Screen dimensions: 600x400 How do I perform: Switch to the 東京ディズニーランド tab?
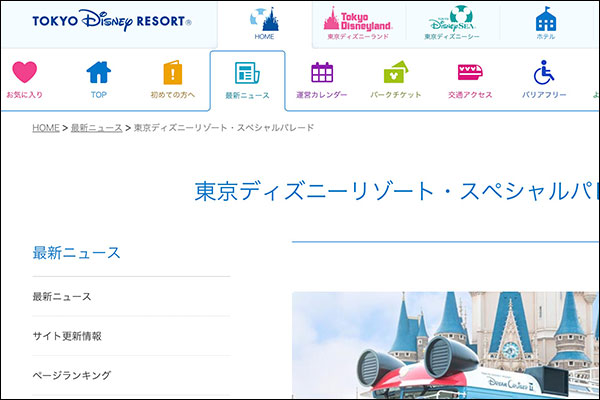[359, 22]
